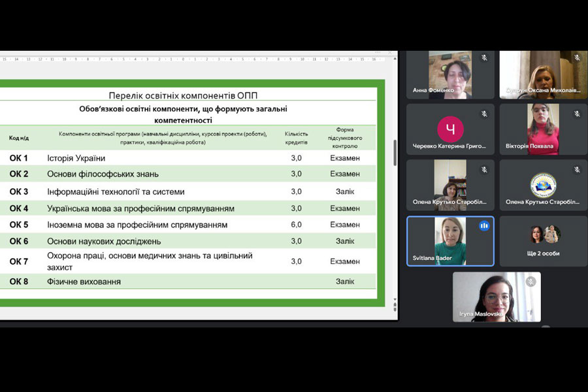Click 'Охорона праці, основи медичних знань' cell
Image resolution: width=588 pixels, height=392 pixels.
point(150,261)
